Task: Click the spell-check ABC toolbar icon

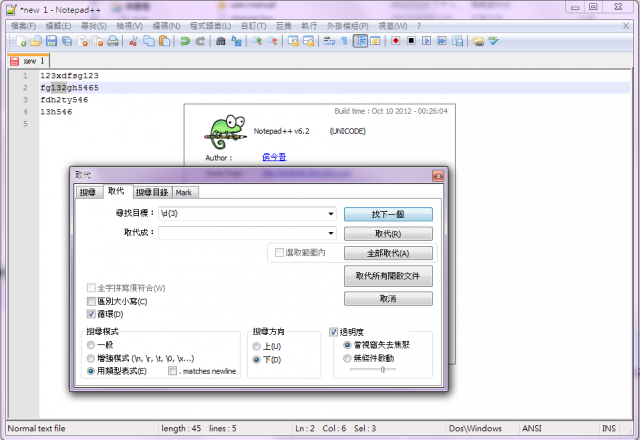Action: click(x=493, y=41)
